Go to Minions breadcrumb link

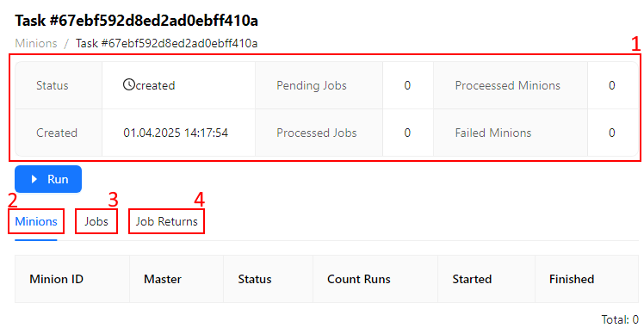coord(36,43)
